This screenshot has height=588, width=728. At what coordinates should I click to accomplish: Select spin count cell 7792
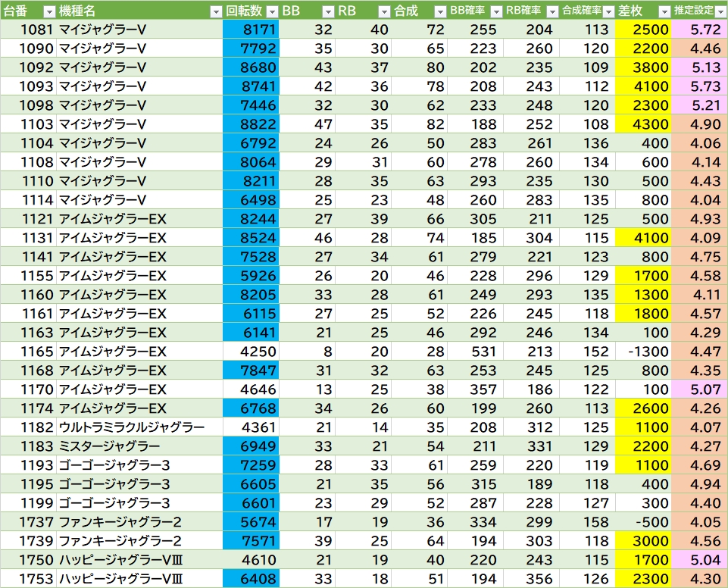pyautogui.click(x=251, y=48)
